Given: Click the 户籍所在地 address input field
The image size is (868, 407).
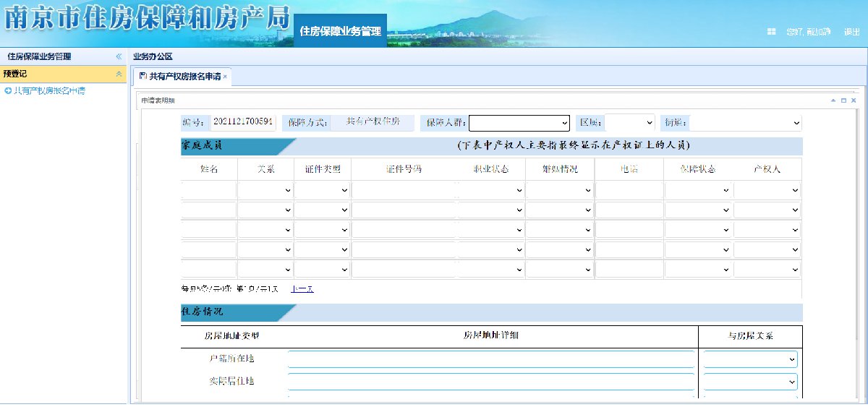Looking at the screenshot, I should pos(490,359).
